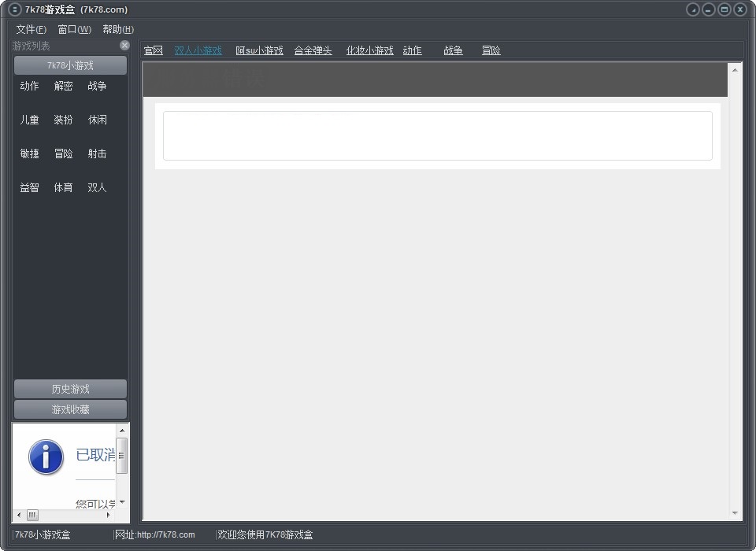Viewport: 756px width, 551px height.
Task: Open the 游戏收藏 section
Action: [x=70, y=409]
